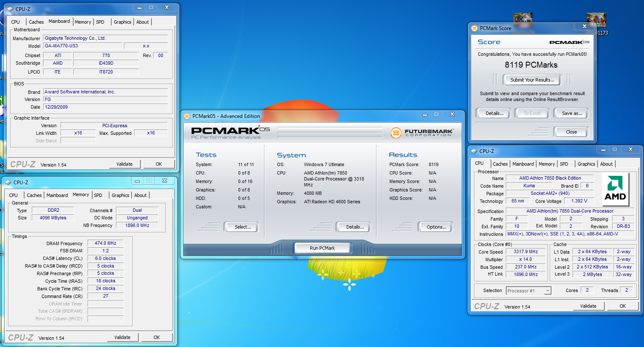
Task: Select the About tab in processor CPU-Z window
Action: click(606, 164)
